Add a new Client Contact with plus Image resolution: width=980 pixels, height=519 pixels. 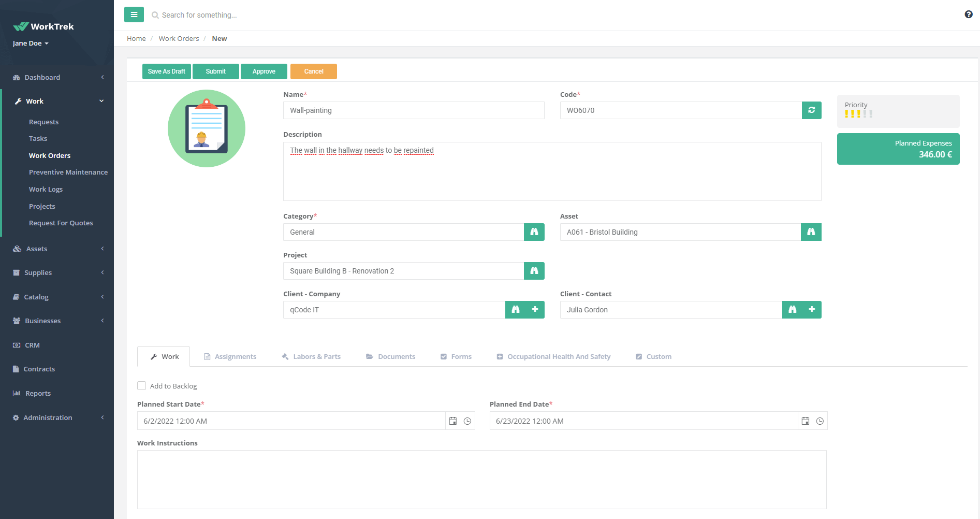coord(812,310)
